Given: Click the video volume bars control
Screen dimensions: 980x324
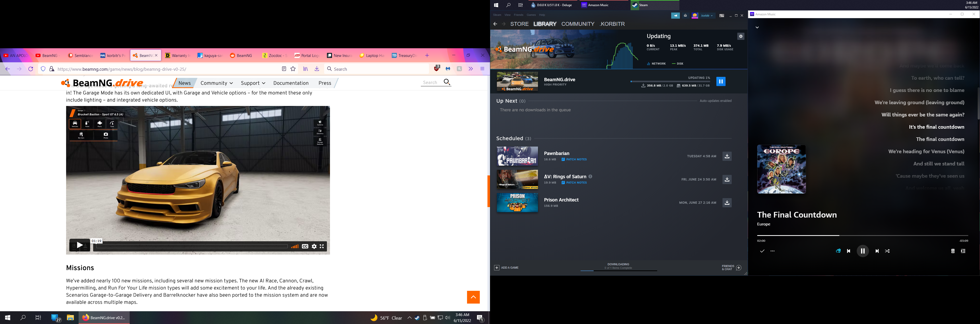Looking at the screenshot, I should pyautogui.click(x=295, y=246).
